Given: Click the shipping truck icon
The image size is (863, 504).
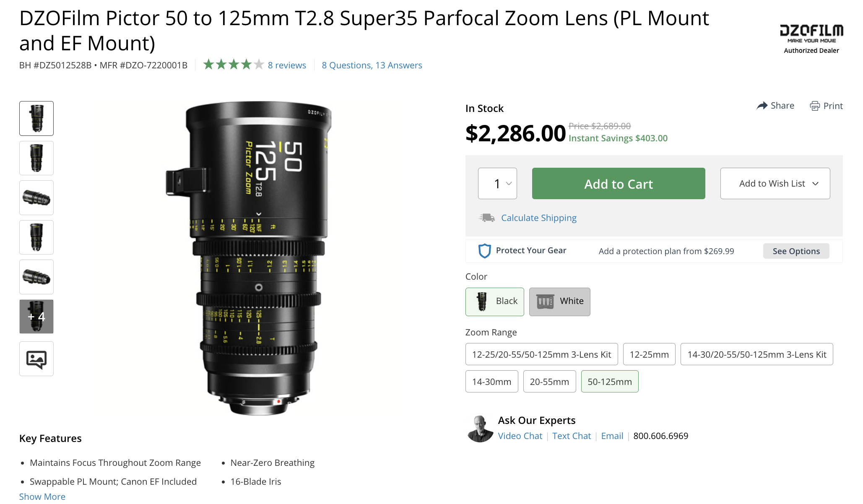Looking at the screenshot, I should point(487,218).
